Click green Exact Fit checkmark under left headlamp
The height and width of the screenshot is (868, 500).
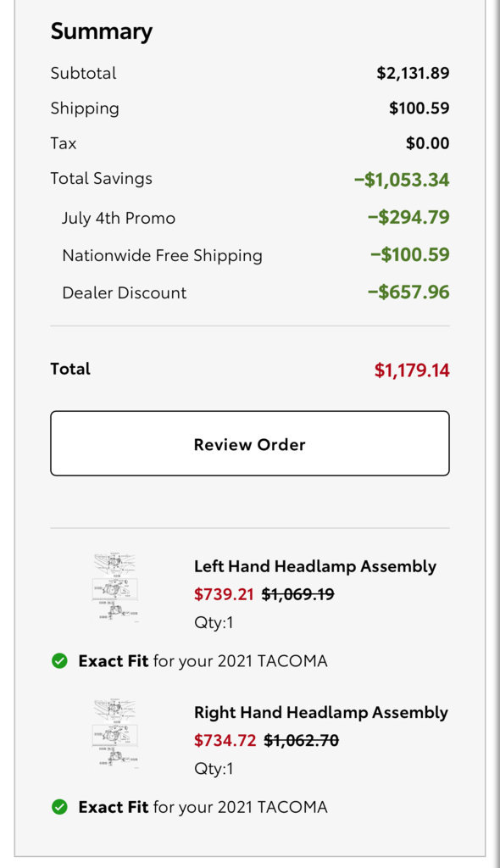pyautogui.click(x=59, y=661)
